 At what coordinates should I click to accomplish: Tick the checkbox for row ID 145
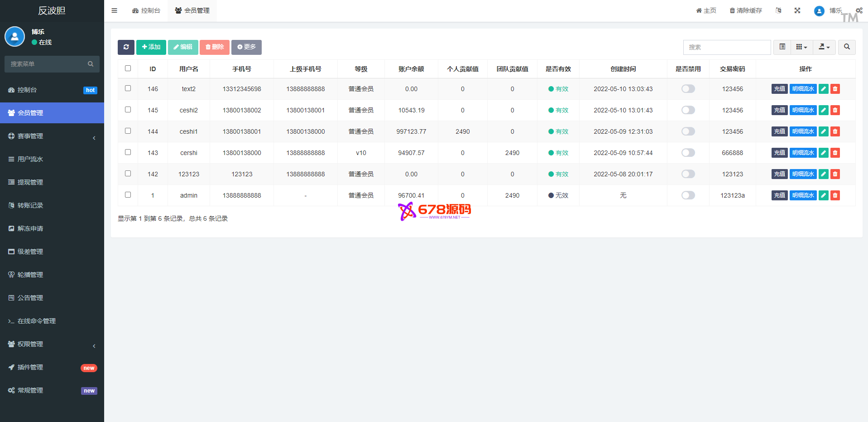click(x=128, y=110)
